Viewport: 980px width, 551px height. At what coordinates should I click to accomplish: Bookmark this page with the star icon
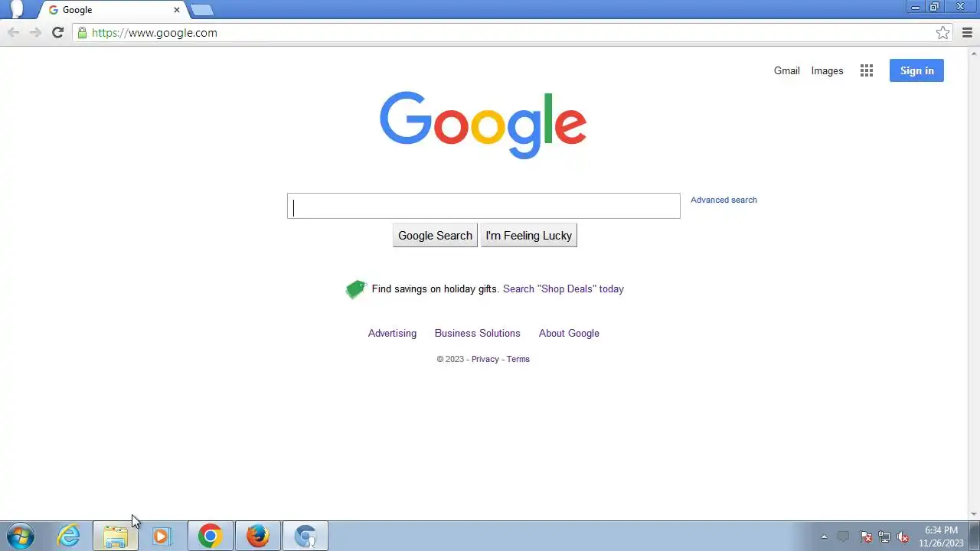click(x=942, y=32)
